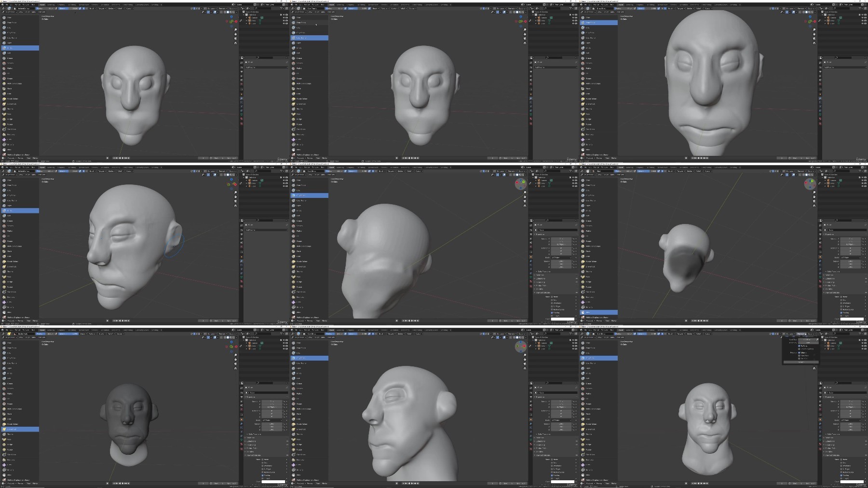
Task: Choose Smooth brush in front-facing Inflate view
Action: pos(20,63)
